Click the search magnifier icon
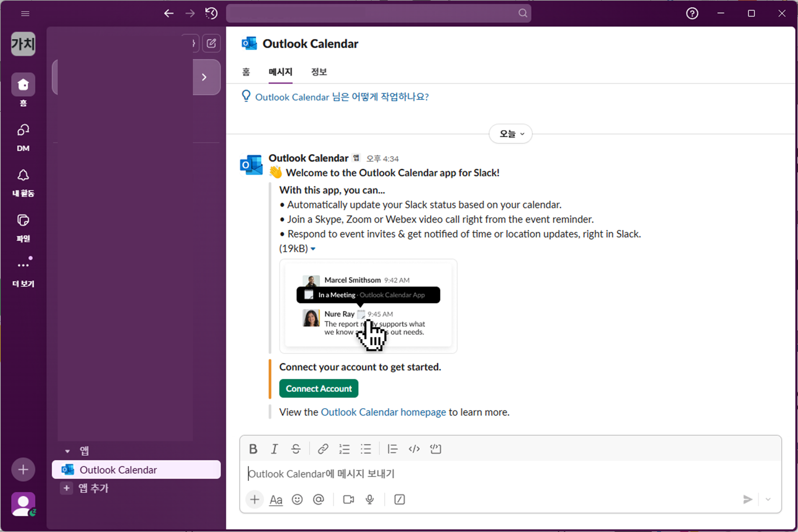 tap(522, 13)
